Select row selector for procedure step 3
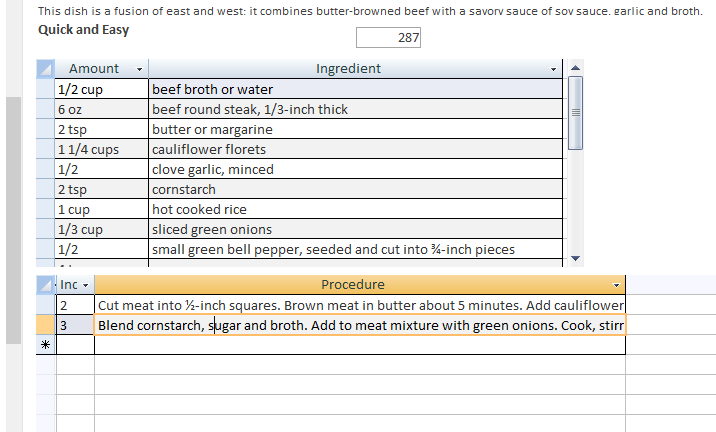 45,325
